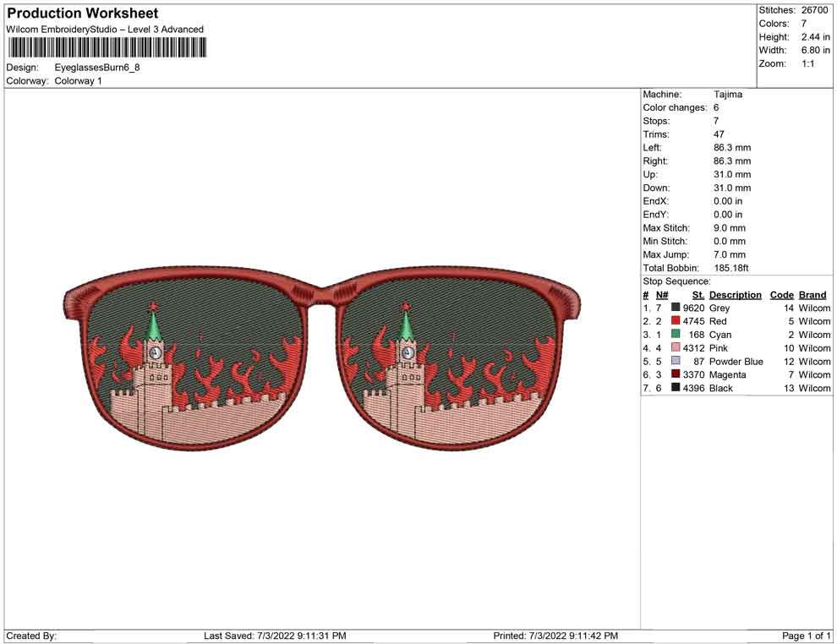
Task: Click the stitch count '4745' in Red row
Action: click(x=693, y=321)
